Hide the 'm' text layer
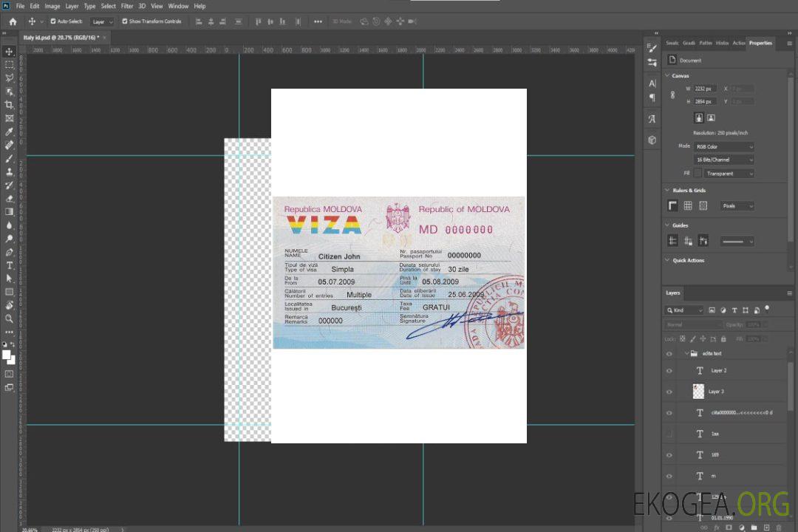This screenshot has width=798, height=532. point(669,476)
